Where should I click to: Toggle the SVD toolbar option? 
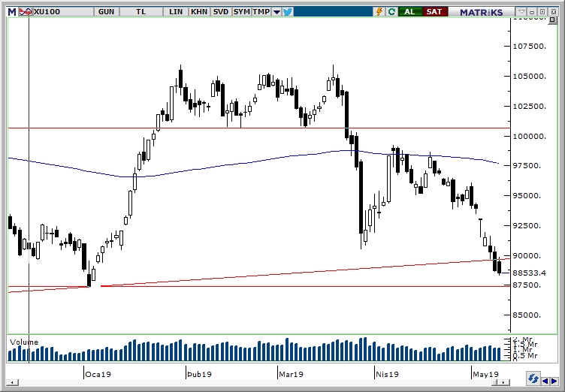(221, 12)
